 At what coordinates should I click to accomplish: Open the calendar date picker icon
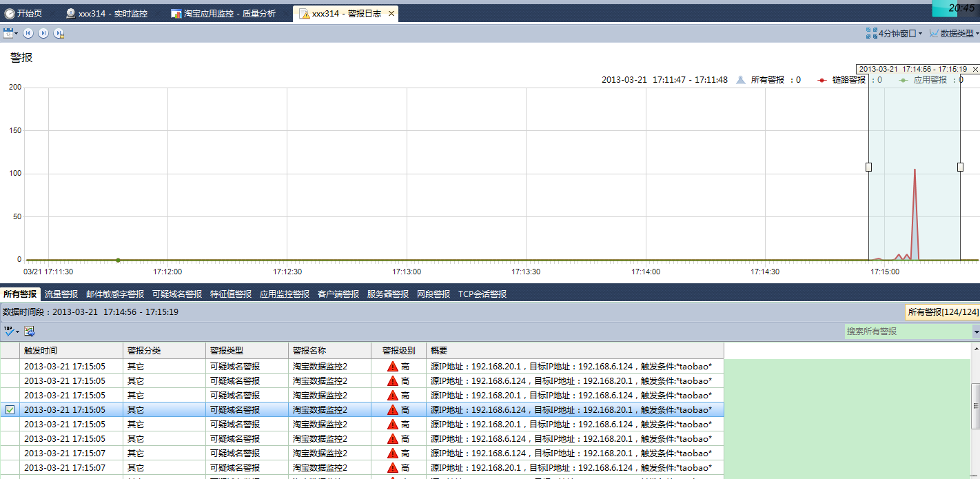10,33
